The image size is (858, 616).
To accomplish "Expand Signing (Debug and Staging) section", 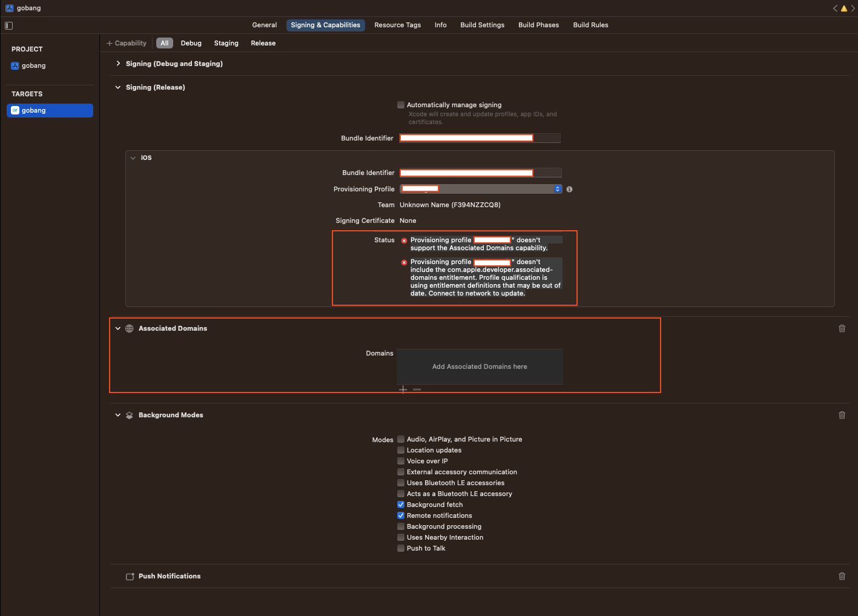I will click(118, 64).
